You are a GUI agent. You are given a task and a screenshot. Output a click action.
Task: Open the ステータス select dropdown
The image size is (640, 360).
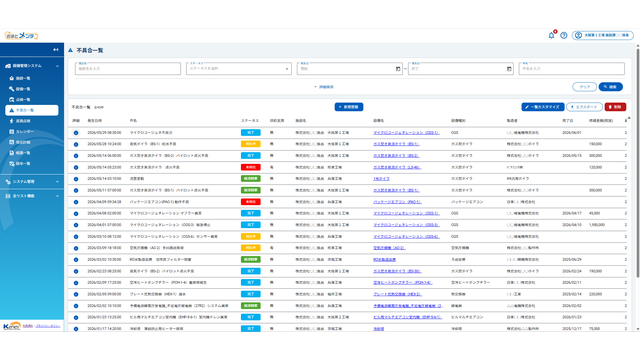pos(239,69)
